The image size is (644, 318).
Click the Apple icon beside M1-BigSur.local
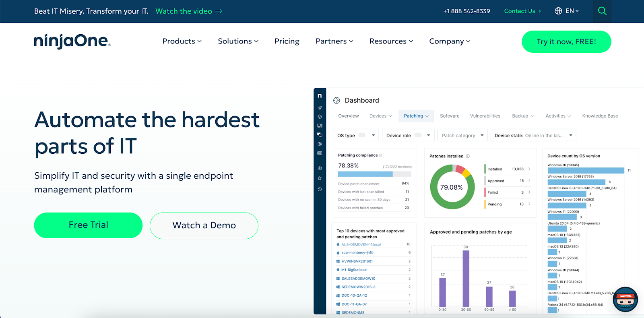click(338, 270)
